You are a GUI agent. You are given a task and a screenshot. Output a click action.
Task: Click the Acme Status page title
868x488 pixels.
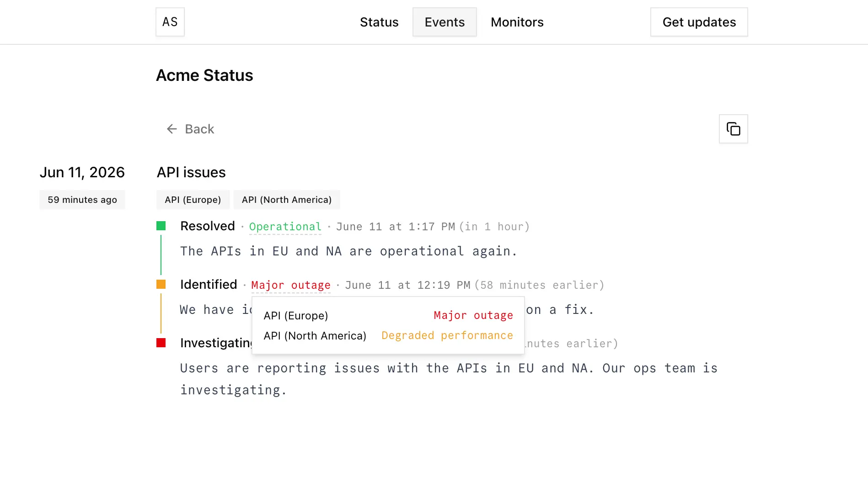[204, 75]
